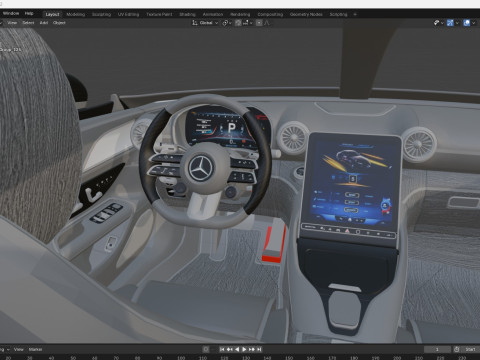Open the viewport View menu
Image resolution: width=480 pixels, height=360 pixels.
[x=12, y=23]
